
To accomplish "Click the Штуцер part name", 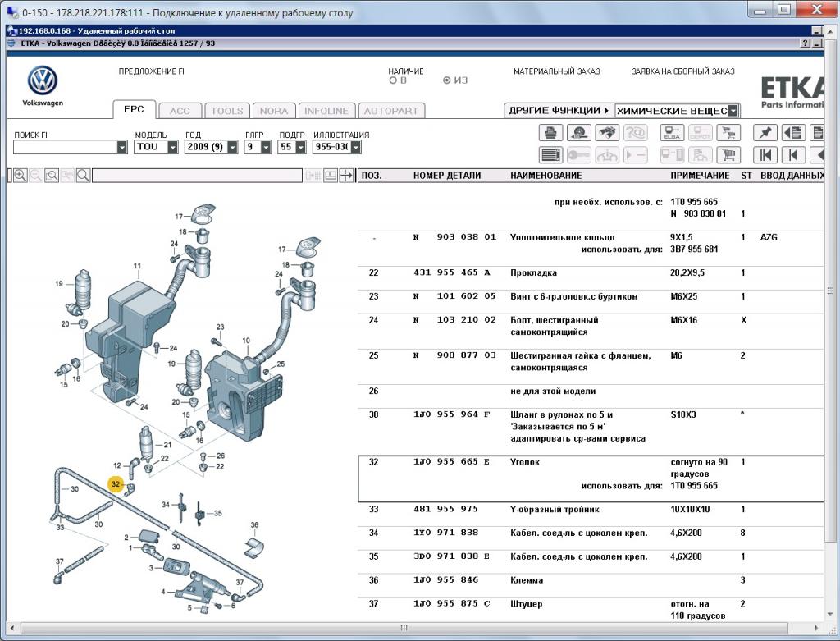I will (x=526, y=604).
